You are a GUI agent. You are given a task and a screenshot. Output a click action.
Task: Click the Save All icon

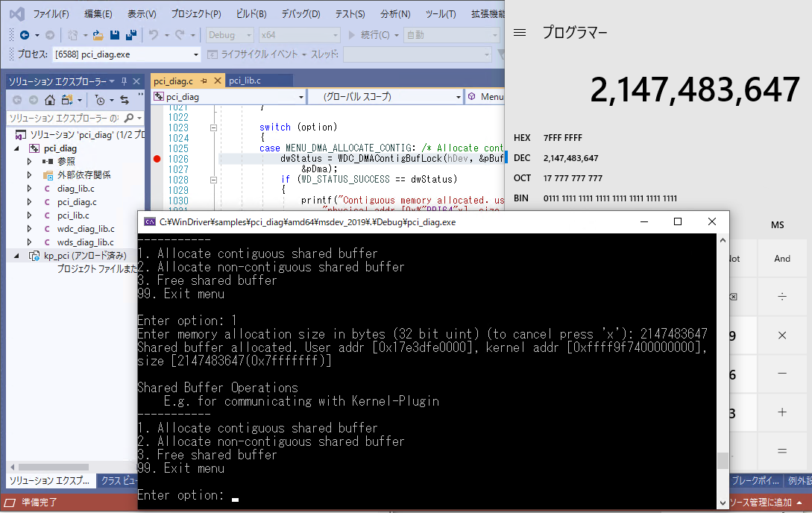131,35
